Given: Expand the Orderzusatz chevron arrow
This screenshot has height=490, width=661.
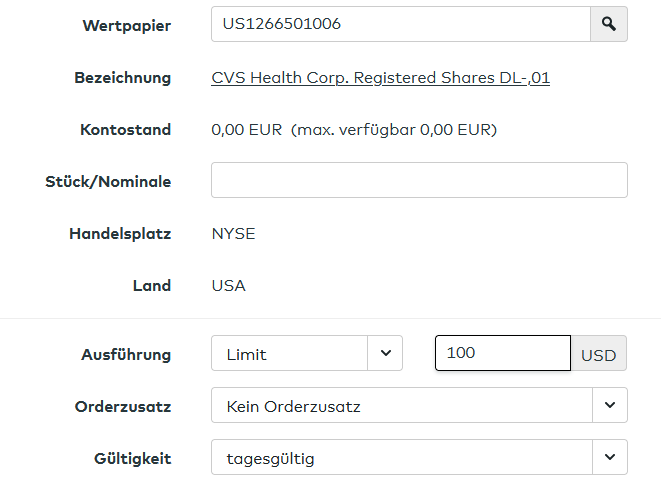Looking at the screenshot, I should point(609,406).
